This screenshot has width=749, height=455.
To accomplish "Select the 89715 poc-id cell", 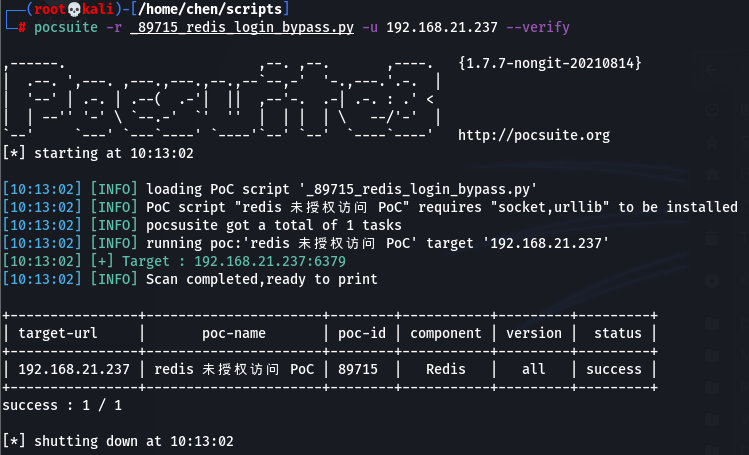I will click(x=358, y=369).
